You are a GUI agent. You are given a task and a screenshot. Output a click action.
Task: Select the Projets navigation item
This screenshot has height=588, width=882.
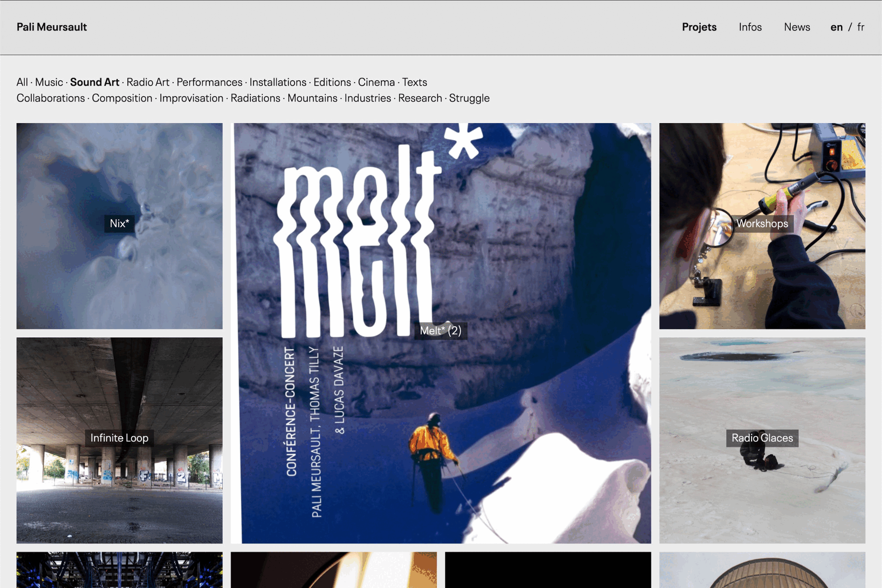pyautogui.click(x=699, y=27)
